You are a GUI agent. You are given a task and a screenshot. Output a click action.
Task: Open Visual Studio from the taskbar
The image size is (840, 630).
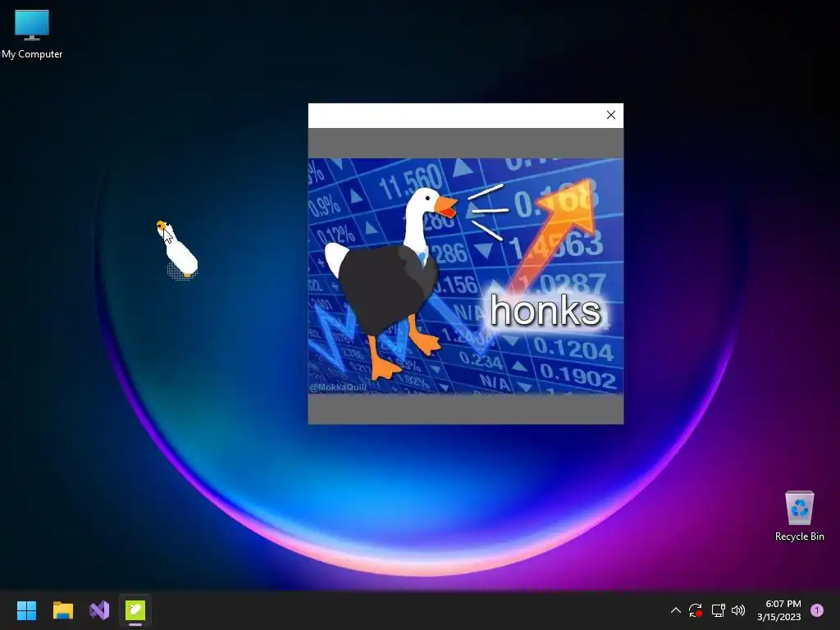point(99,610)
